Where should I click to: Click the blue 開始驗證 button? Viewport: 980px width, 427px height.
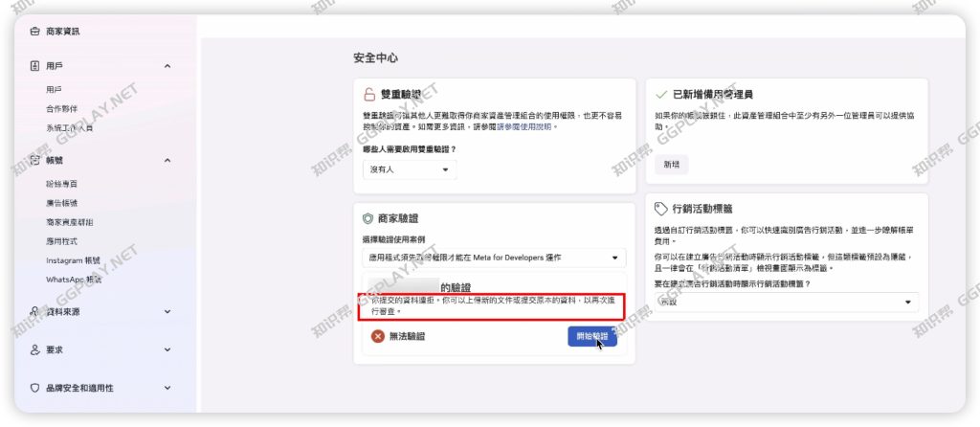click(x=592, y=336)
